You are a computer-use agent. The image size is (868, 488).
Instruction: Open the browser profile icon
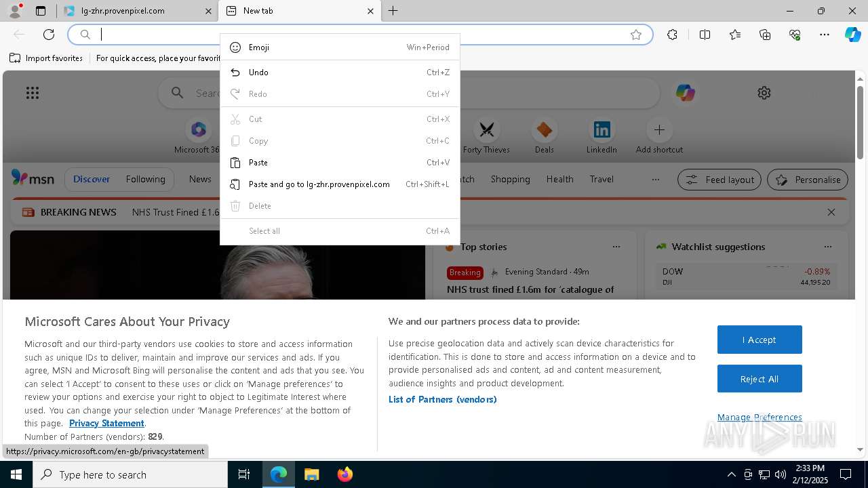[x=15, y=11]
